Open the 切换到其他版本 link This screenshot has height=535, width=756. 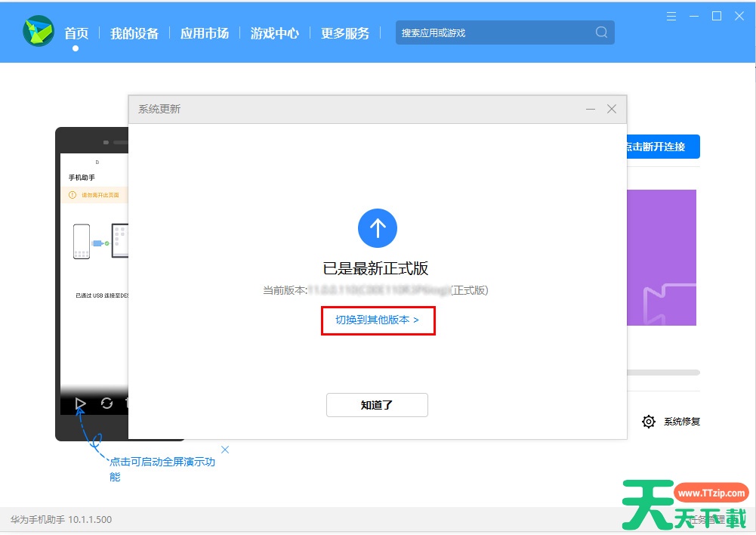tap(377, 320)
